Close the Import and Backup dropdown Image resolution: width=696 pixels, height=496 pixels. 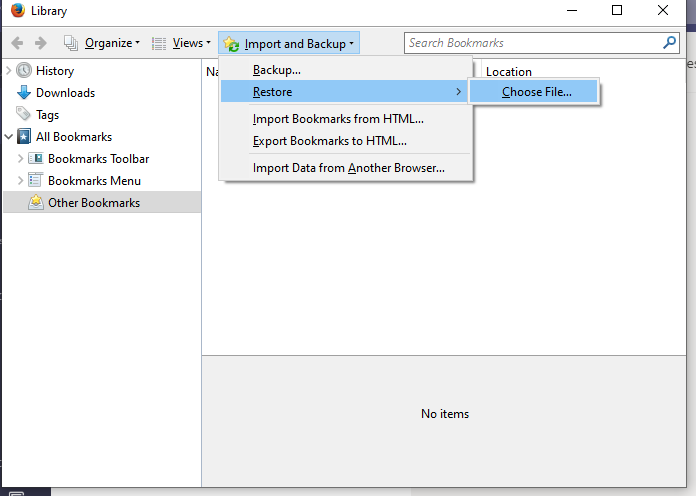click(289, 43)
